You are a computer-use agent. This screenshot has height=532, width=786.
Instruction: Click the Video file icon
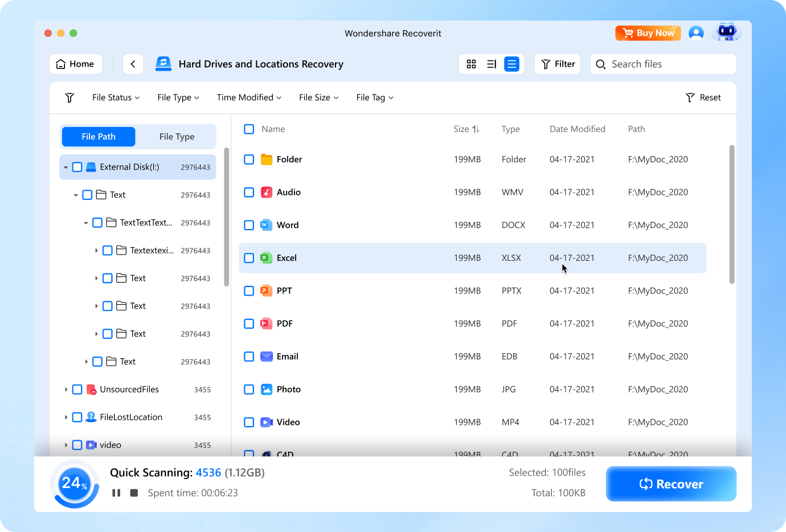coord(267,422)
